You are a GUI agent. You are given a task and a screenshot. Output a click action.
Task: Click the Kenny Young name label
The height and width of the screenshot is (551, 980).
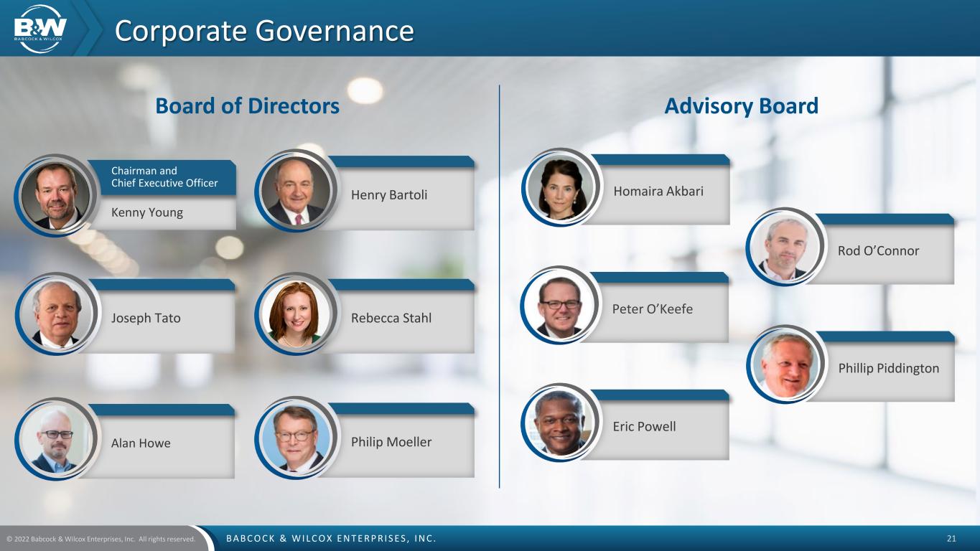pos(147,212)
